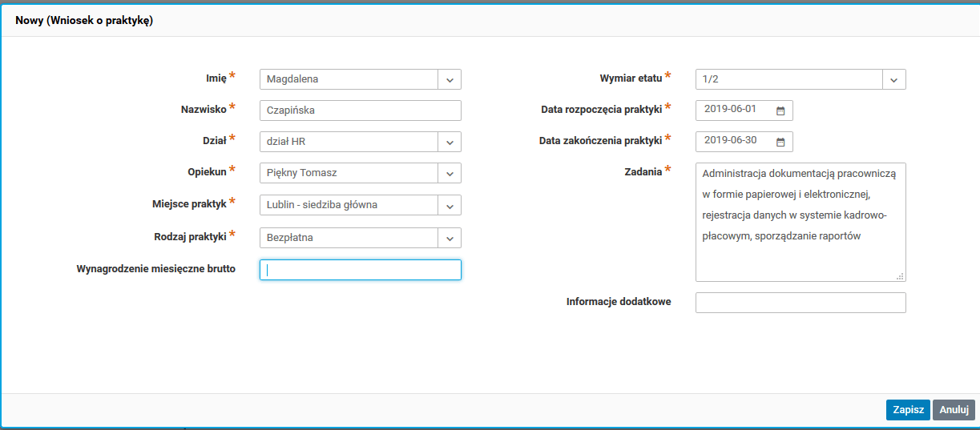This screenshot has height=430, width=980.
Task: Grab the Zadania textarea resize handle
Action: coord(900,275)
